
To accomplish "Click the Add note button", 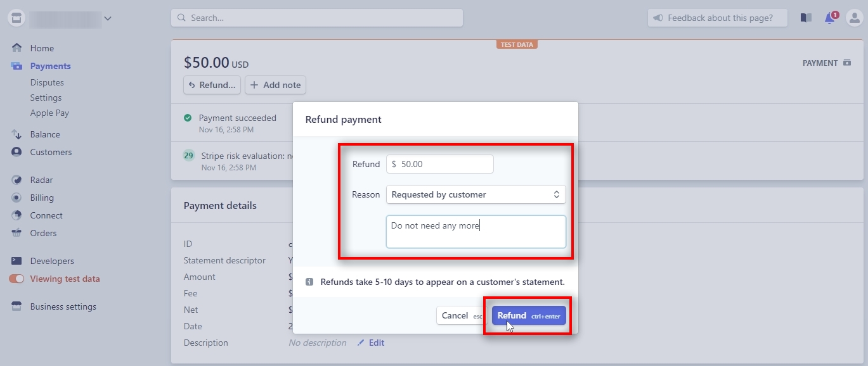I will tap(275, 85).
